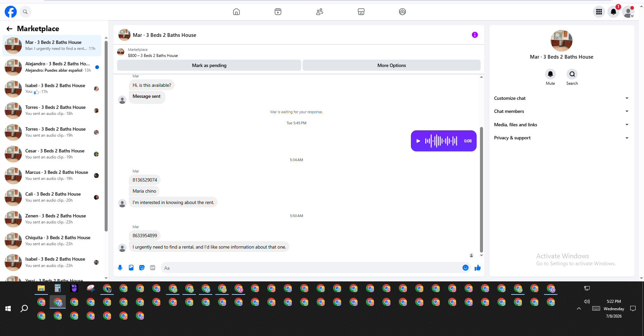This screenshot has width=644, height=336.
Task: Open Isabel's chat from 23h ago
Action: tap(52, 262)
